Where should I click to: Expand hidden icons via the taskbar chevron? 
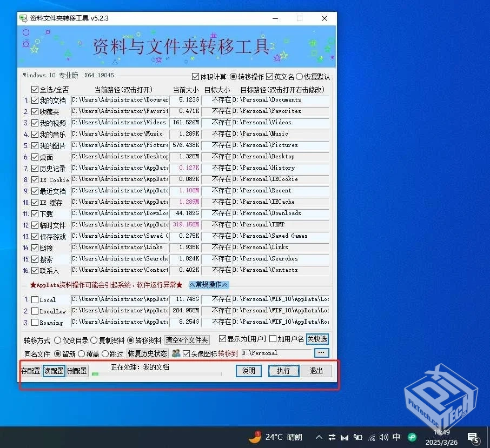[x=319, y=437]
